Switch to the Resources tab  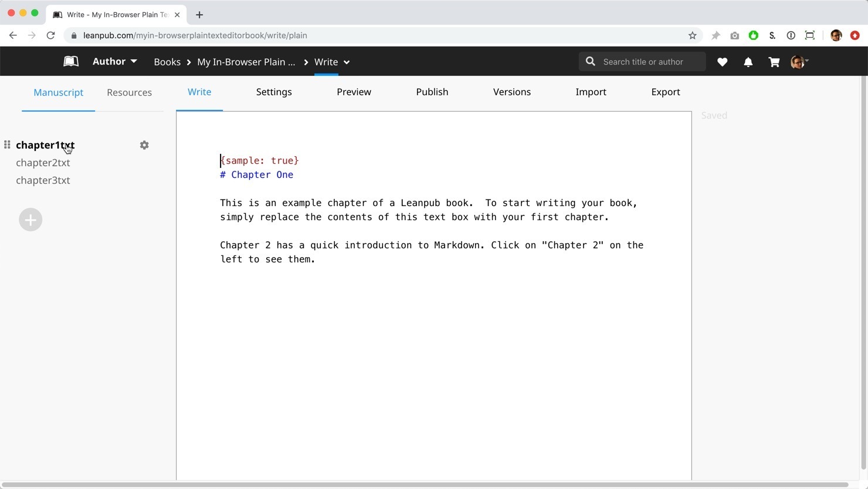point(129,92)
